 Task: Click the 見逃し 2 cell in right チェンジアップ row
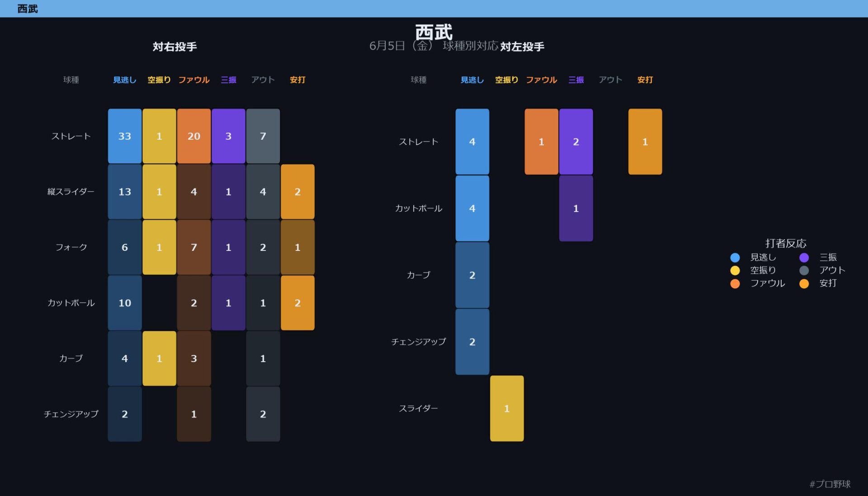click(472, 342)
